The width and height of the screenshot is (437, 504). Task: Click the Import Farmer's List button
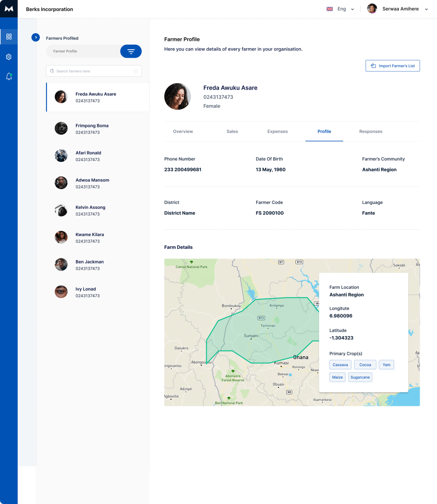pyautogui.click(x=392, y=66)
